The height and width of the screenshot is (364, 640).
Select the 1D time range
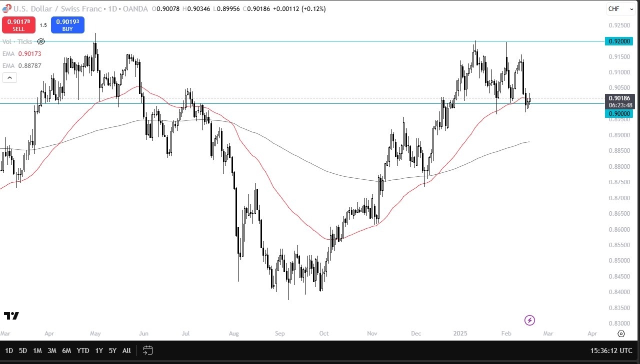click(9, 351)
